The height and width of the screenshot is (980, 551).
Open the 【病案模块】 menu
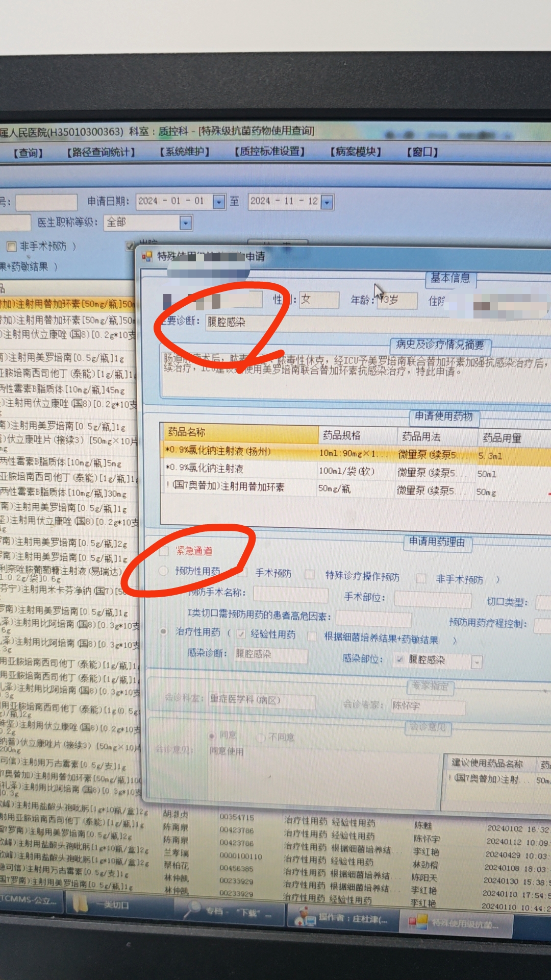tap(355, 151)
